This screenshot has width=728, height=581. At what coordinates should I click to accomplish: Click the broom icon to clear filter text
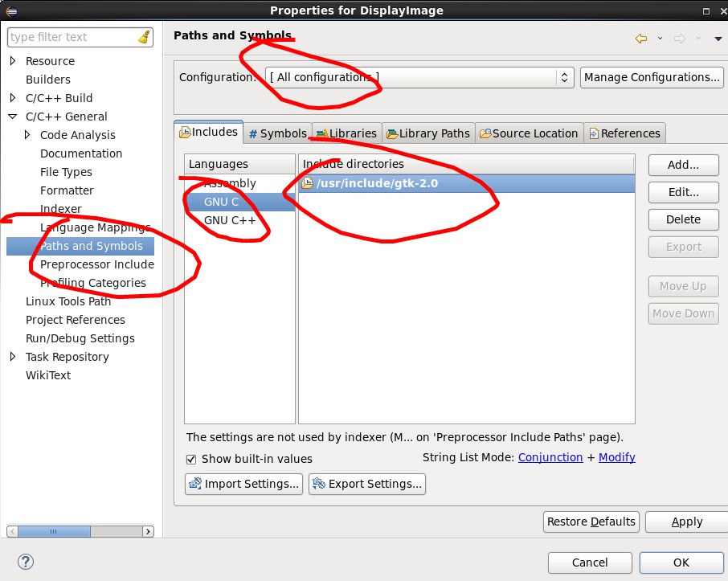pos(144,37)
